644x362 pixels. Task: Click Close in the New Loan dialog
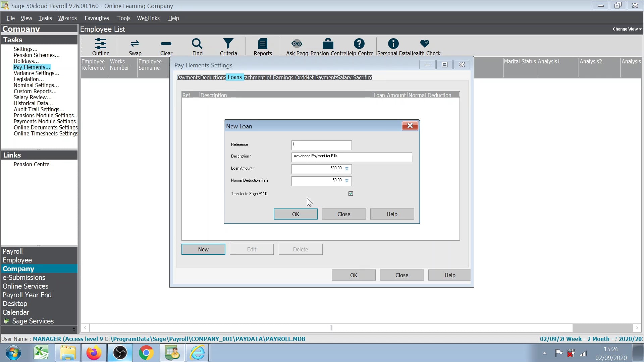coord(343,214)
